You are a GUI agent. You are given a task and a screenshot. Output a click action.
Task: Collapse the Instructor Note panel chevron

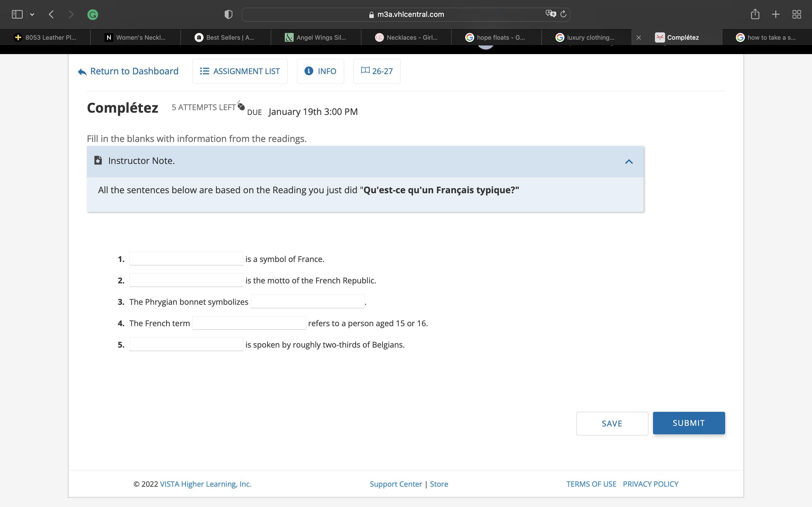(x=629, y=162)
